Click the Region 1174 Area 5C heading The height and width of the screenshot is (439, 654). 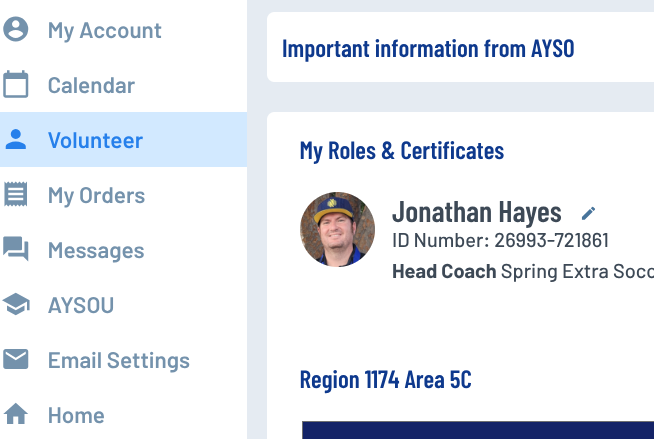(x=385, y=380)
